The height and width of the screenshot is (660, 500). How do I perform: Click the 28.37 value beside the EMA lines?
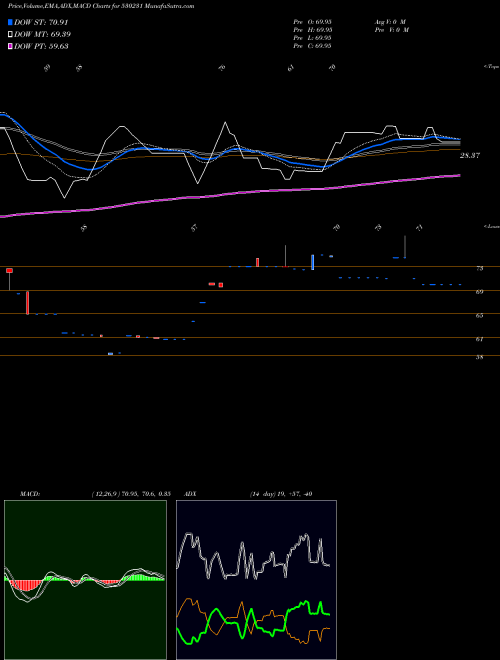point(470,155)
